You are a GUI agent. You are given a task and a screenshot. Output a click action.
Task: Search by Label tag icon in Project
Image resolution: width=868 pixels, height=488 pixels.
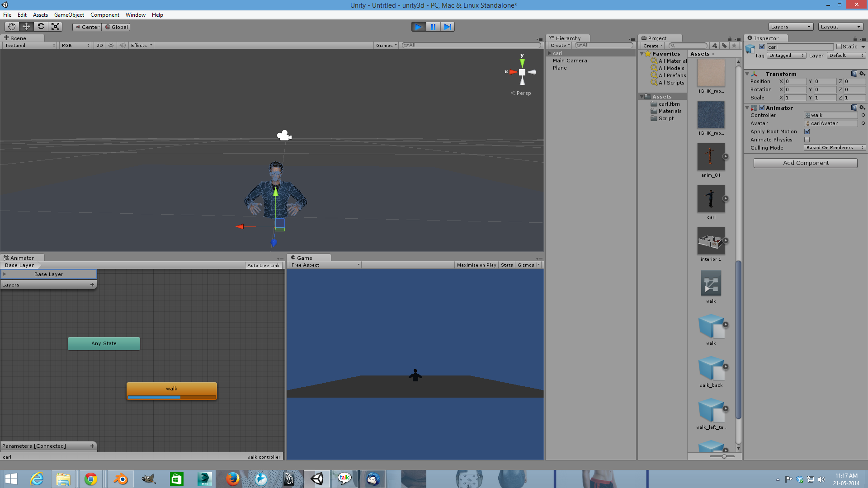tap(724, 46)
